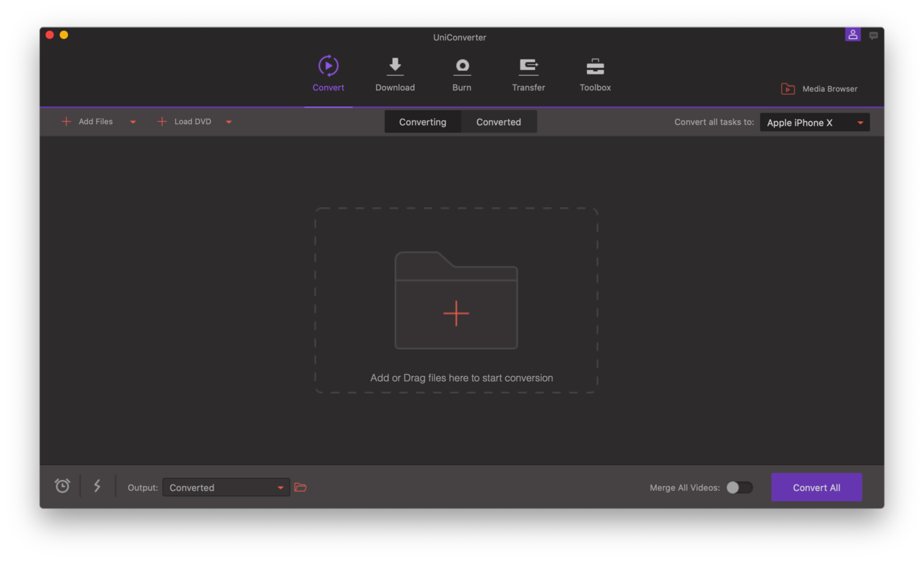
Task: Minimize the UniConverter window
Action: [64, 35]
